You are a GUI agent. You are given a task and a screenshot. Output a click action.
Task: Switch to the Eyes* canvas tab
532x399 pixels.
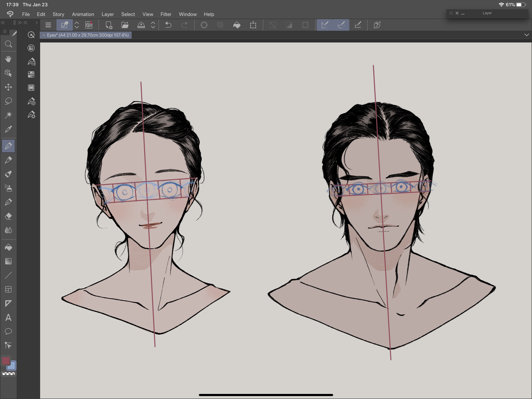(88, 35)
